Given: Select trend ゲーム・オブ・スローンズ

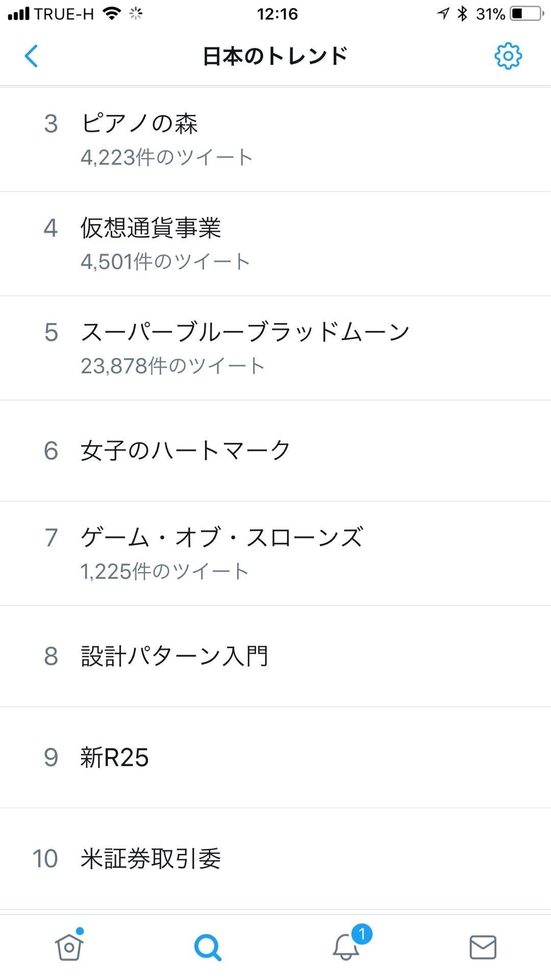Looking at the screenshot, I should (x=275, y=554).
